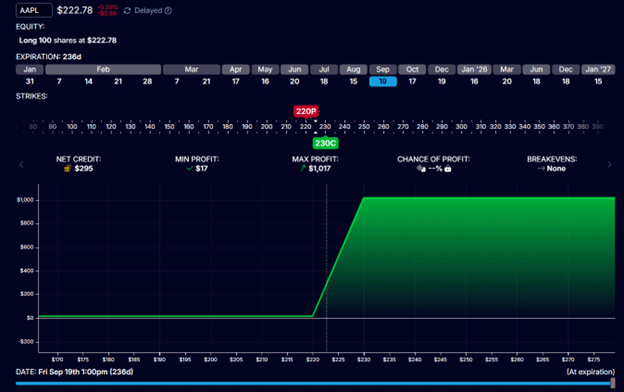Select the Feb month expiration tab
The height and width of the screenshot is (392, 624).
click(x=103, y=70)
